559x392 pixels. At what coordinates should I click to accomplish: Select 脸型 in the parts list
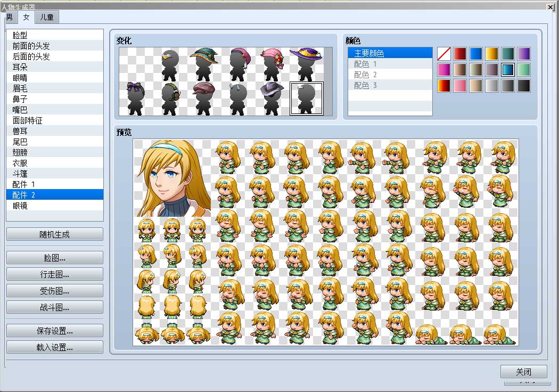pyautogui.click(x=55, y=35)
